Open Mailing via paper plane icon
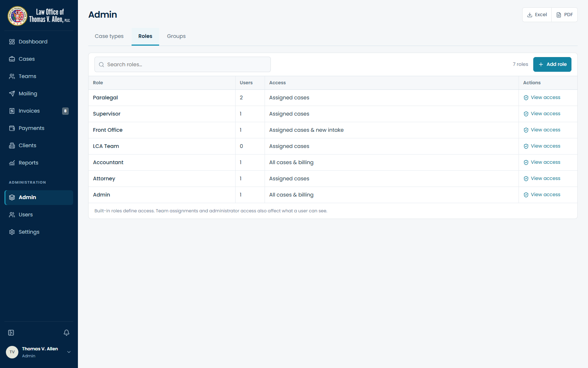The width and height of the screenshot is (588, 368). [12, 93]
